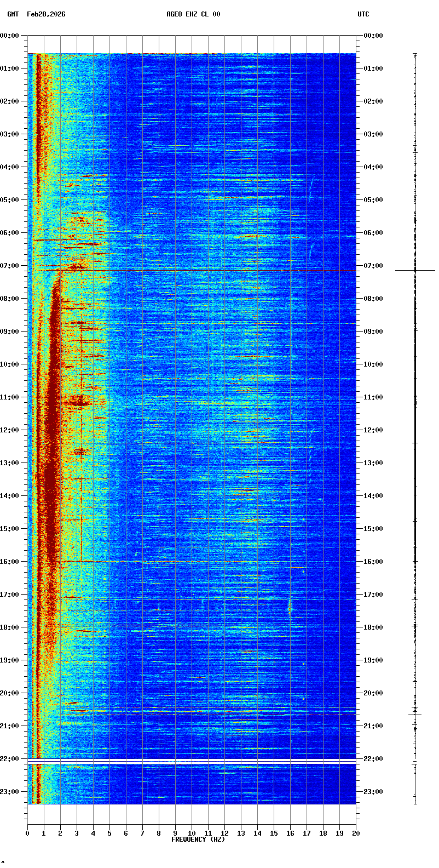
Task: Select the 03:00 label on the left time axis
Action: tap(10, 134)
